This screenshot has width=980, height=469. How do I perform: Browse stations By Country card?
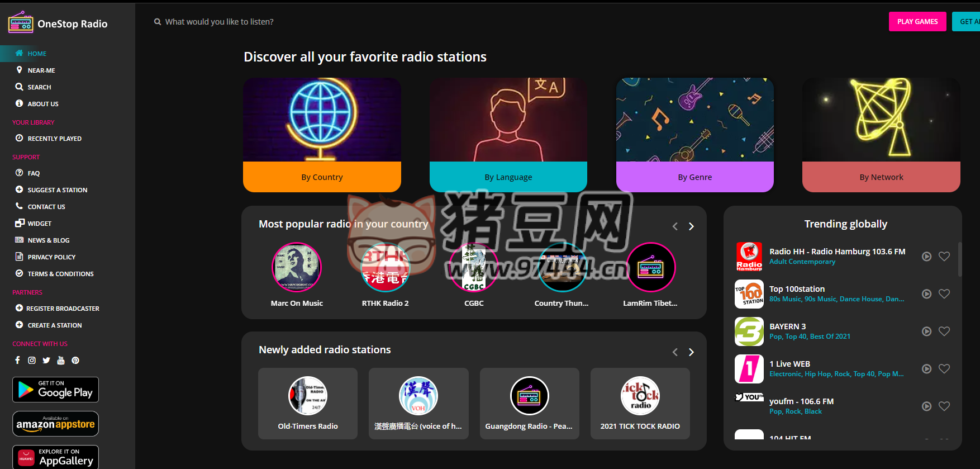coord(322,135)
